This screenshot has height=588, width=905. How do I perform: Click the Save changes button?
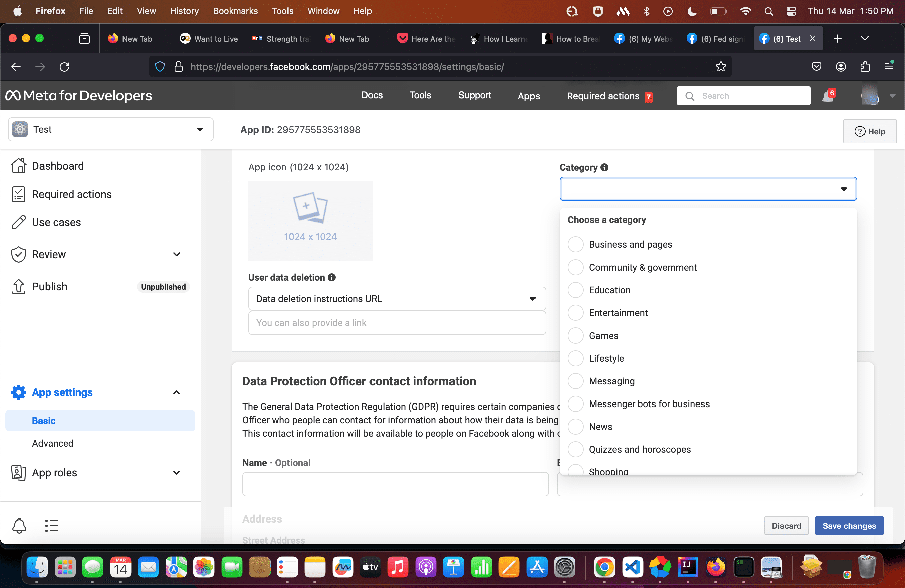(849, 526)
